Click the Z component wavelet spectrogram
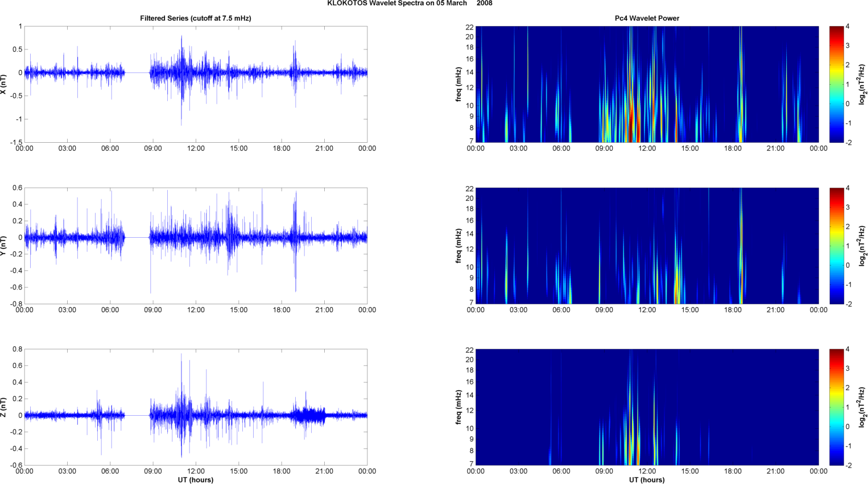The width and height of the screenshot is (868, 484). (647, 407)
